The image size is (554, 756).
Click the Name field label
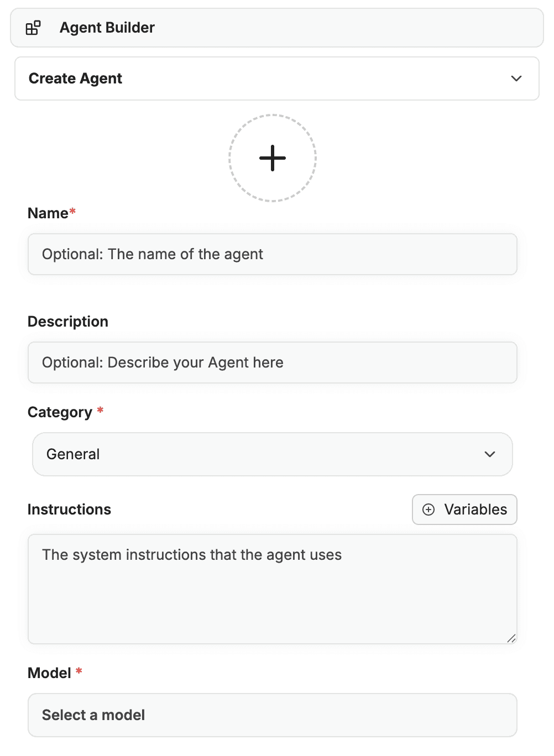pos(48,213)
